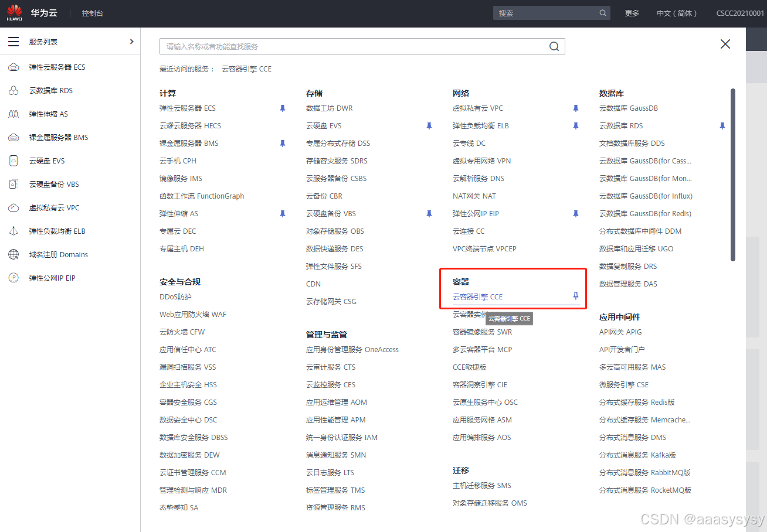
Task: Close the service list panel with the X
Action: point(725,44)
